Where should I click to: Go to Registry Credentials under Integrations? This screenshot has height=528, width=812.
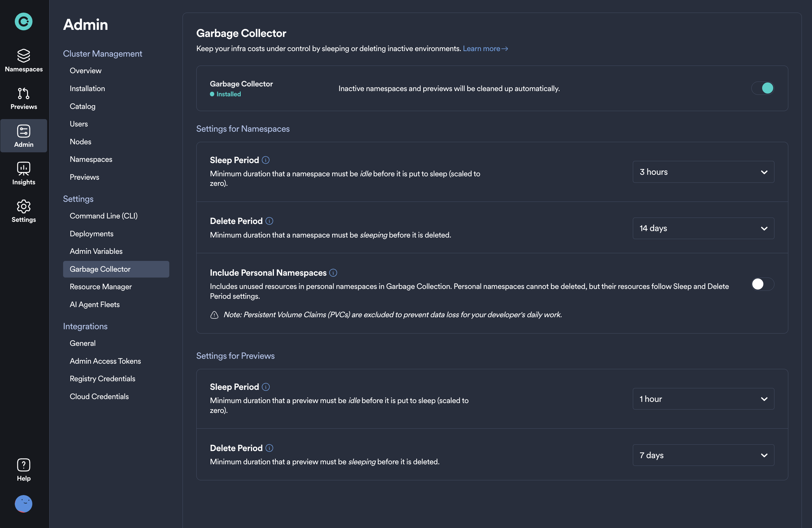tap(103, 378)
